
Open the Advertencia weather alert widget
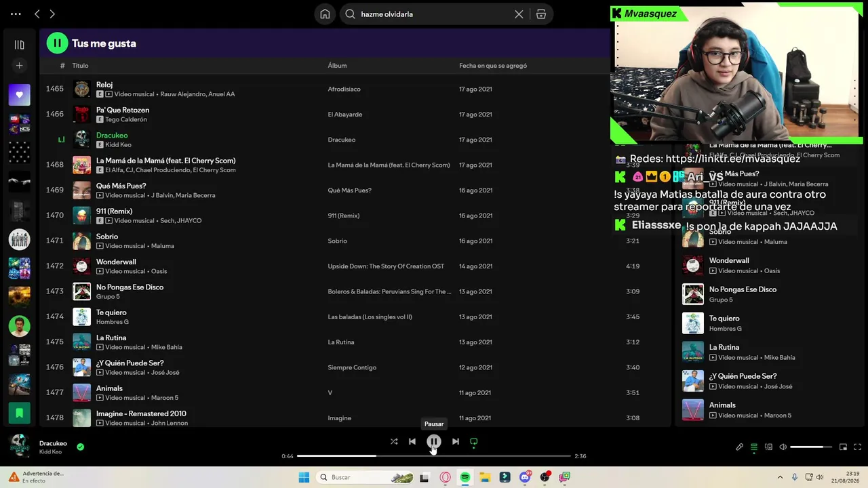35,477
